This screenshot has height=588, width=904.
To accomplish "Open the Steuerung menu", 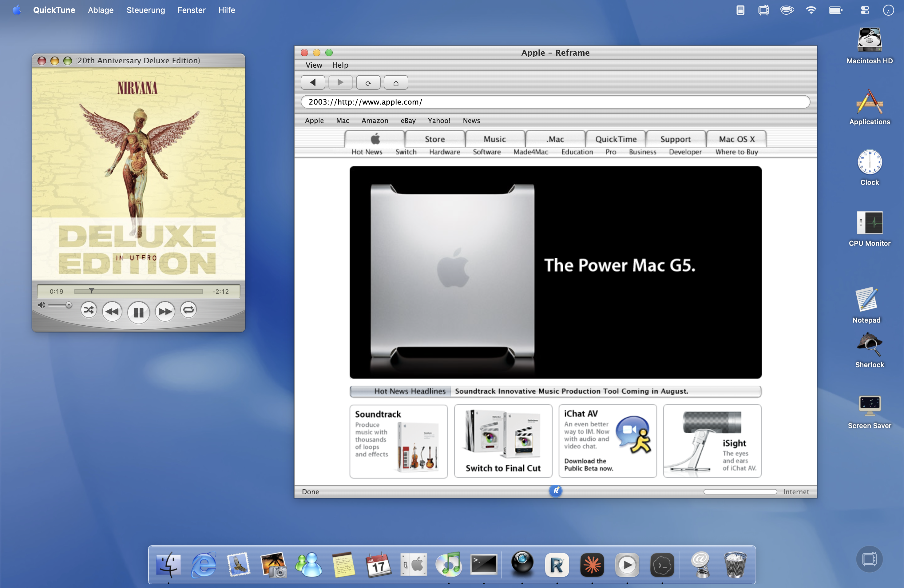I will coord(146,10).
